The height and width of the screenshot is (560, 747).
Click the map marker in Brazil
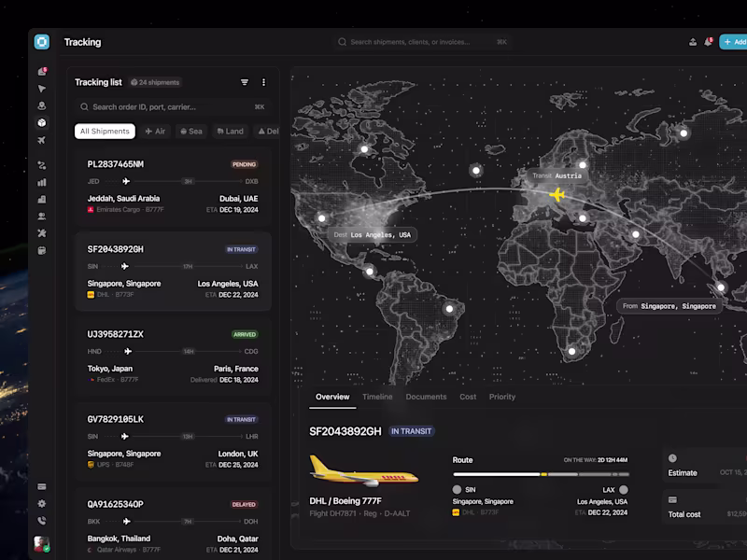[x=449, y=309]
